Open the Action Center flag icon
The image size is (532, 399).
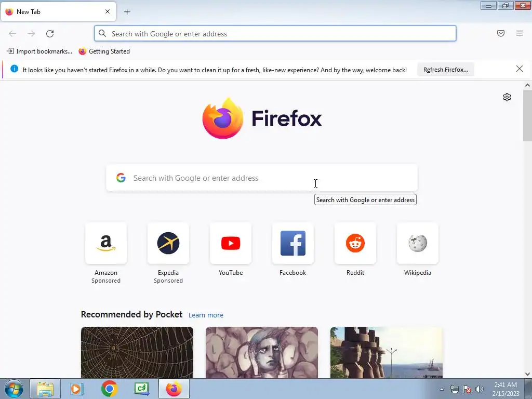(467, 389)
